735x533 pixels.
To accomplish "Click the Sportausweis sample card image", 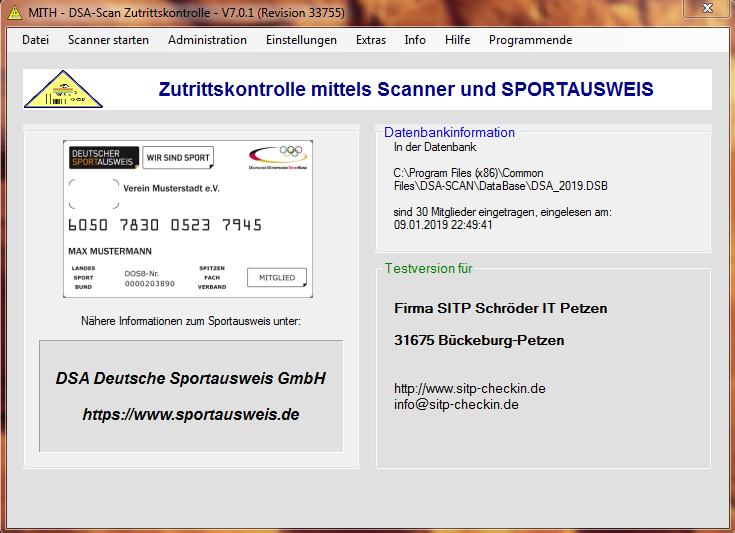I will coord(188,218).
